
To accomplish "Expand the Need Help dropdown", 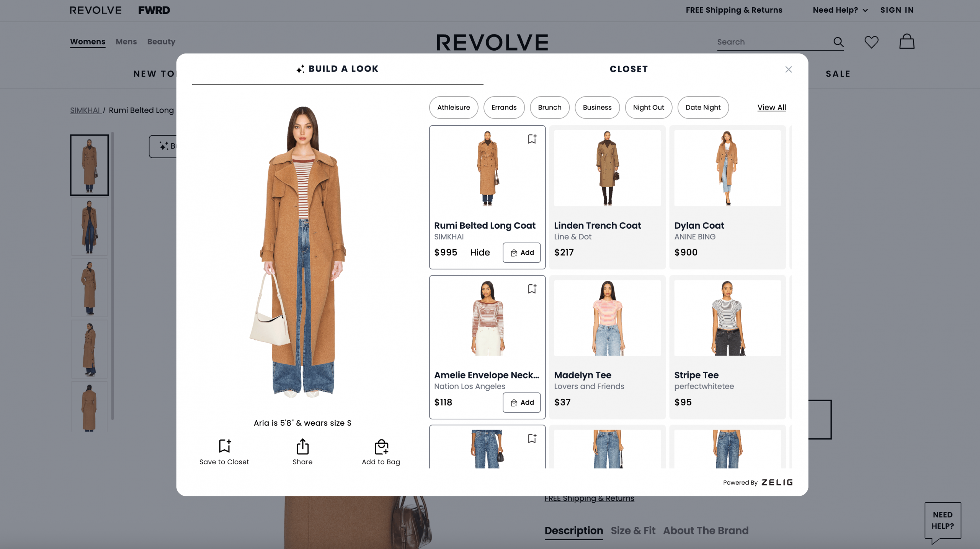I will pos(839,10).
